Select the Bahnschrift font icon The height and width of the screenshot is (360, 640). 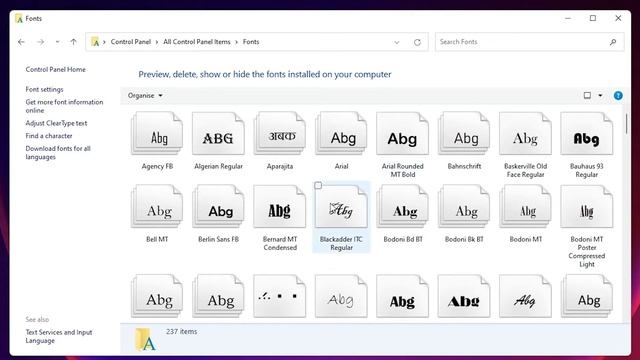pyautogui.click(x=464, y=134)
